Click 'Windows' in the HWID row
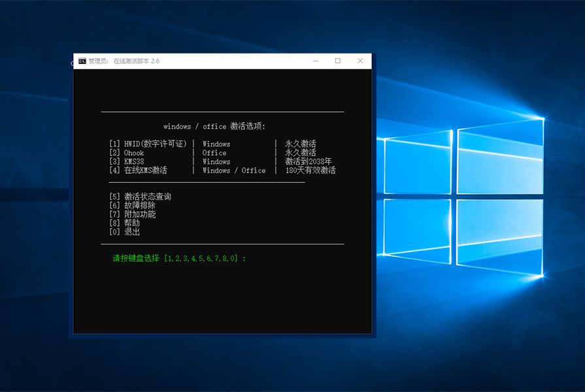585x392 pixels. [x=216, y=144]
